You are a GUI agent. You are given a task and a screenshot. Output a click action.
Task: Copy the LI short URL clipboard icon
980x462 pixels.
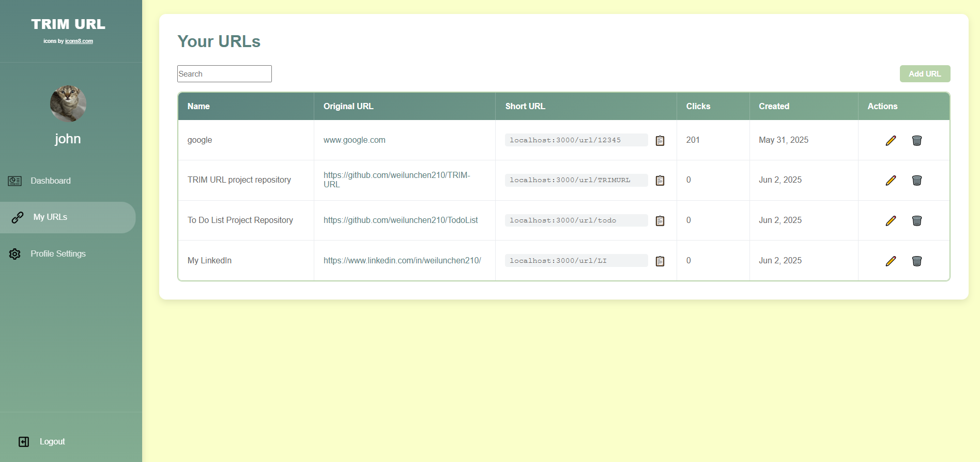coord(660,261)
